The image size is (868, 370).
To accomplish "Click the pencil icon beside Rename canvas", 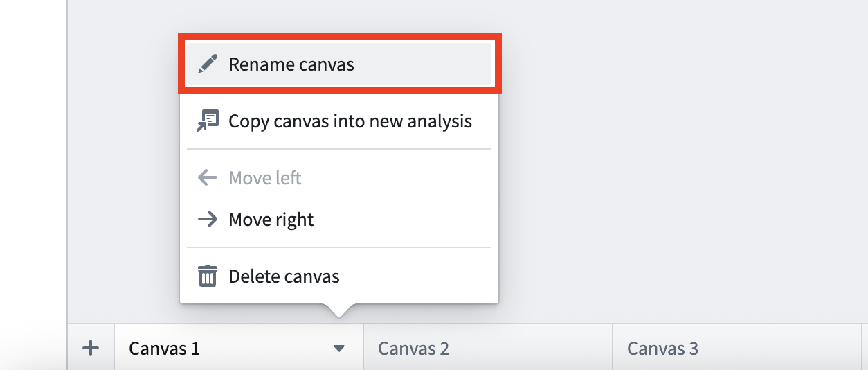I will [207, 64].
